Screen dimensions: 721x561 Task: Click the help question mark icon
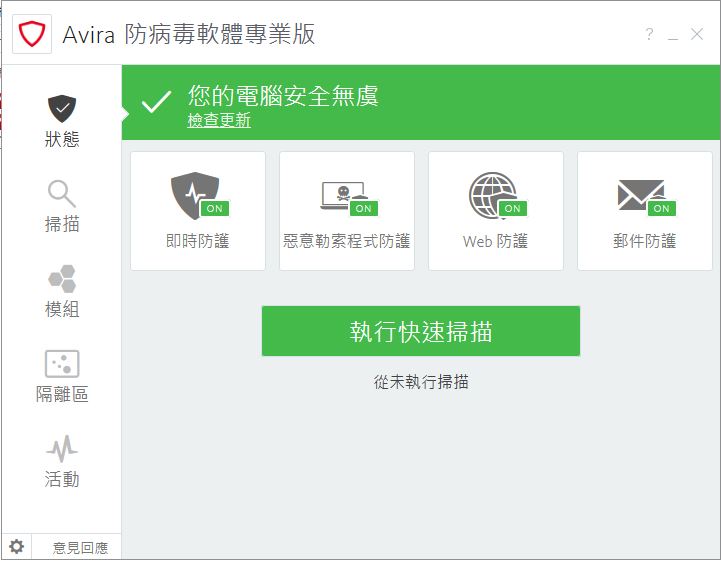point(649,35)
